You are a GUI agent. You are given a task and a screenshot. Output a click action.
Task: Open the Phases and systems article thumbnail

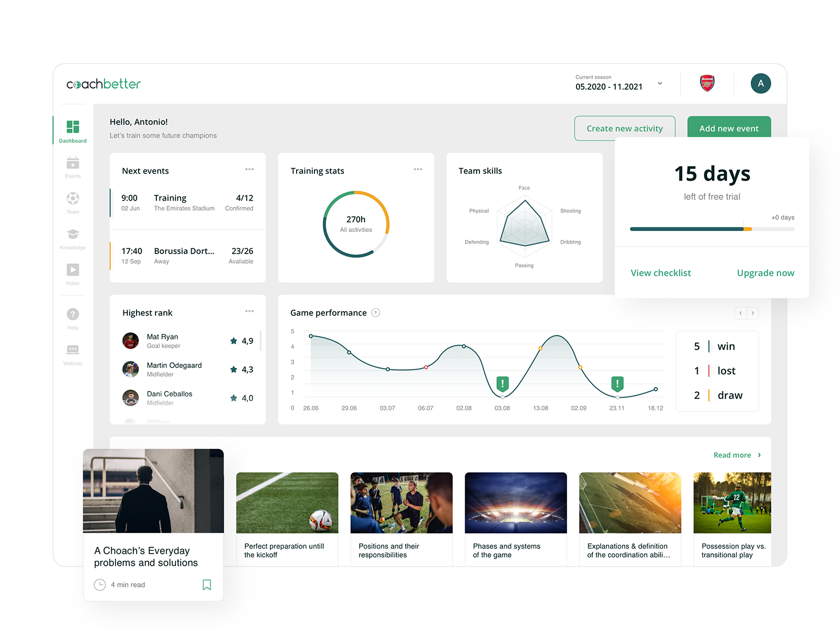point(516,503)
